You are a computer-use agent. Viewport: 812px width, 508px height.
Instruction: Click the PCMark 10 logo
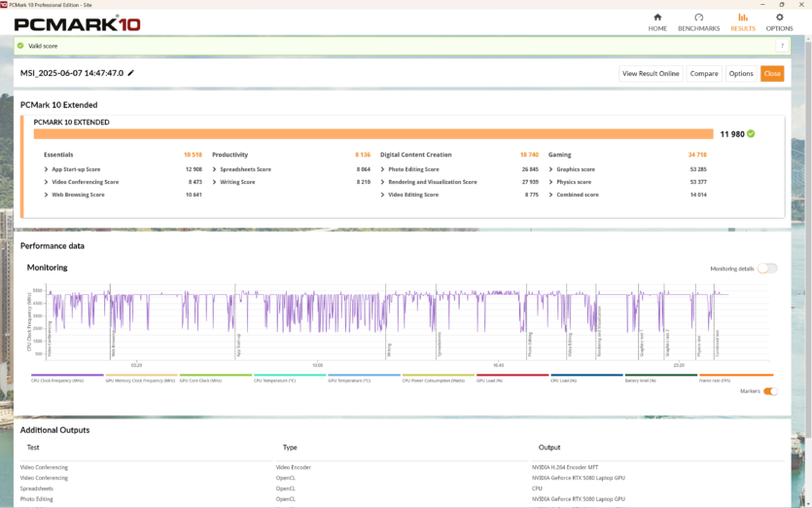tap(77, 24)
